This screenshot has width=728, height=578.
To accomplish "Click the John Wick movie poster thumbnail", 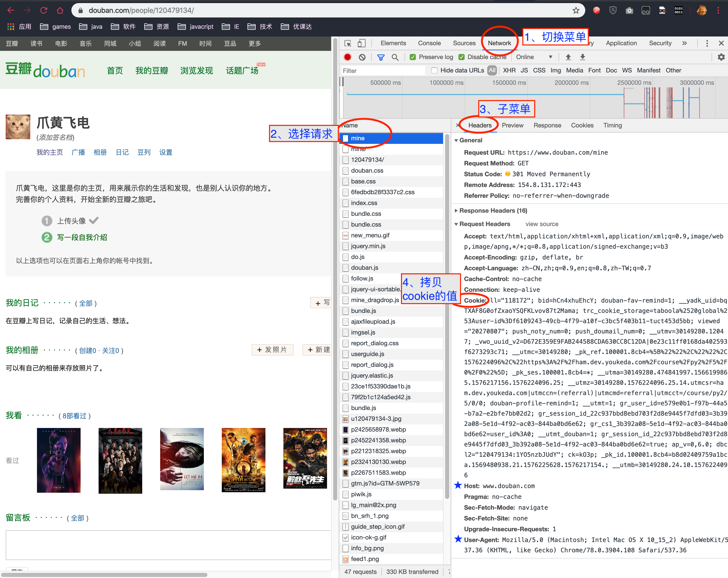I will point(59,460).
